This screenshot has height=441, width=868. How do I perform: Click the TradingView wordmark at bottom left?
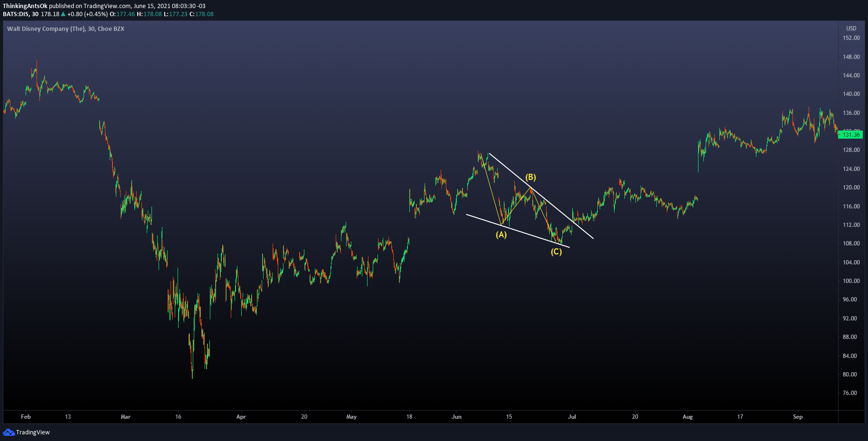pos(33,432)
